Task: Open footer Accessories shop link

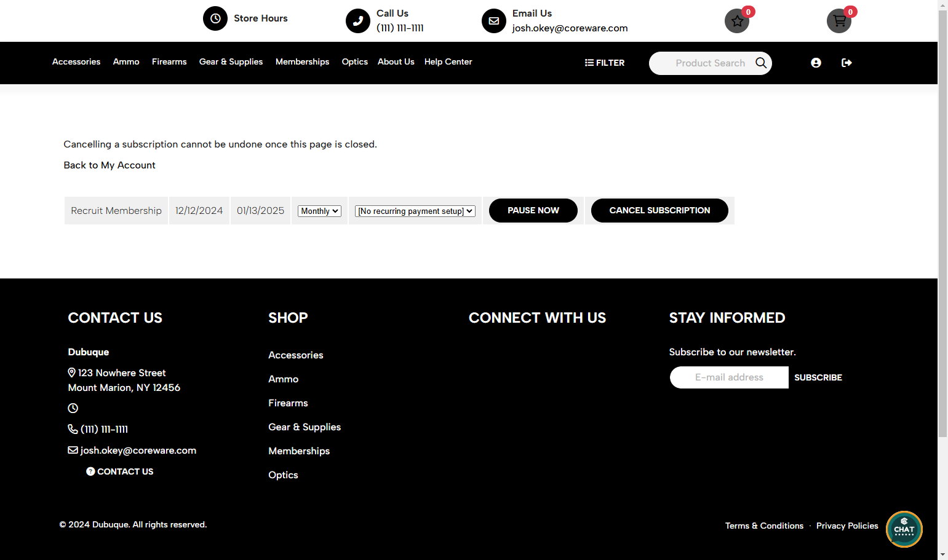Action: click(x=296, y=355)
